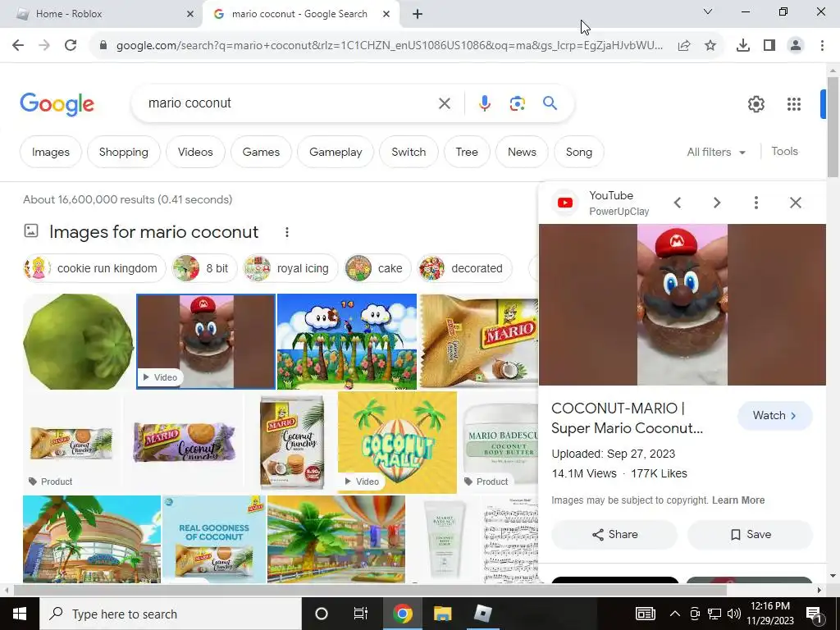The width and height of the screenshot is (840, 630).
Task: Click the cookie run kingdom suggestion chip
Action: 94,268
